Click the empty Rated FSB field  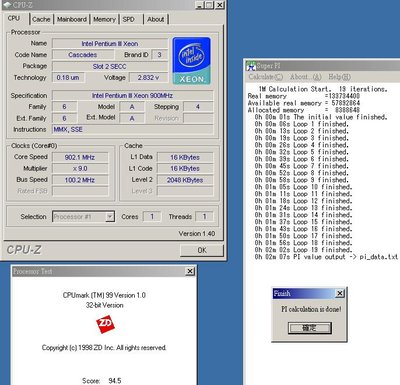80,191
